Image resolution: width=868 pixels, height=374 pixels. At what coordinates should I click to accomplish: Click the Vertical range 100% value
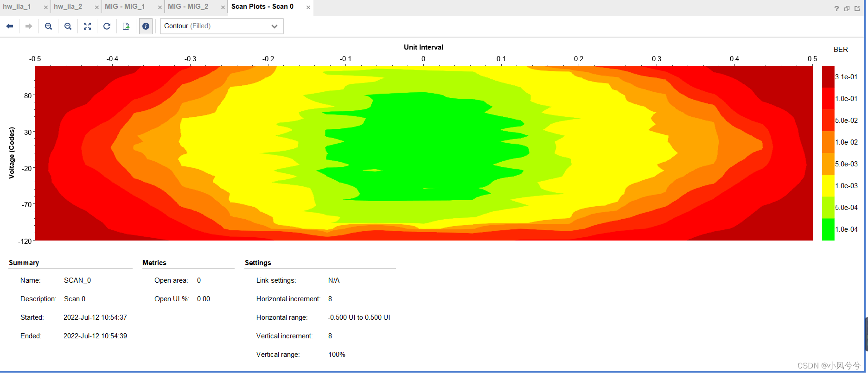pos(337,355)
